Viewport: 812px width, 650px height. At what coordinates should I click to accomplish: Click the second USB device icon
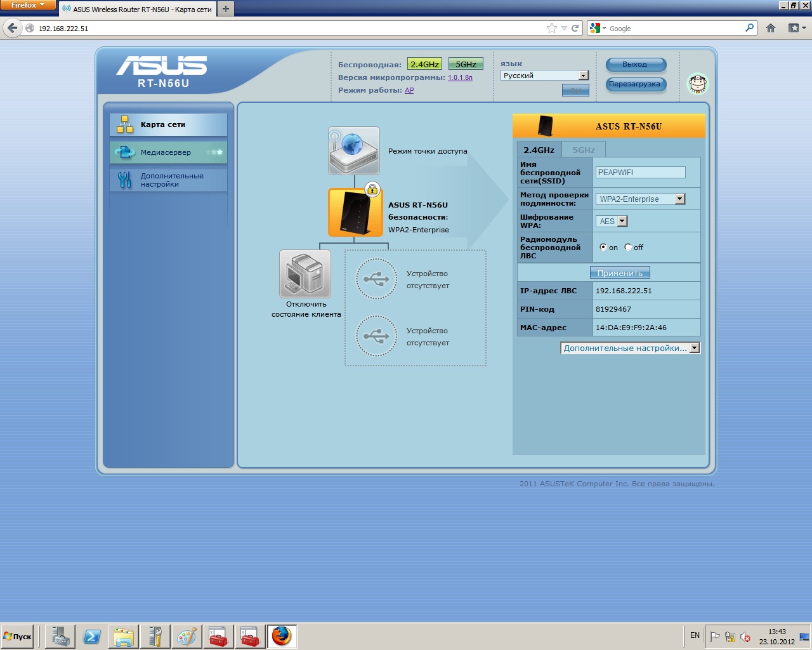[x=376, y=336]
